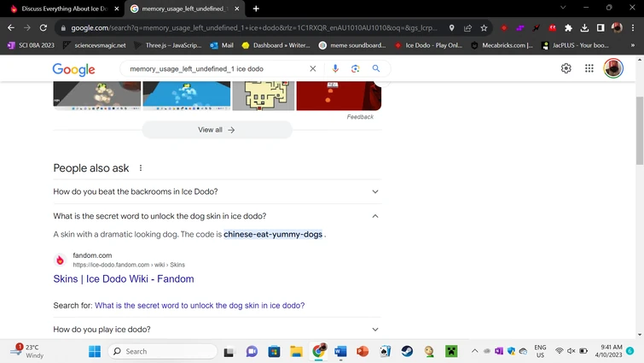Screen dimensions: 644x363
Task: Open sciencevsmagic.net bookmark
Action: click(95, 45)
